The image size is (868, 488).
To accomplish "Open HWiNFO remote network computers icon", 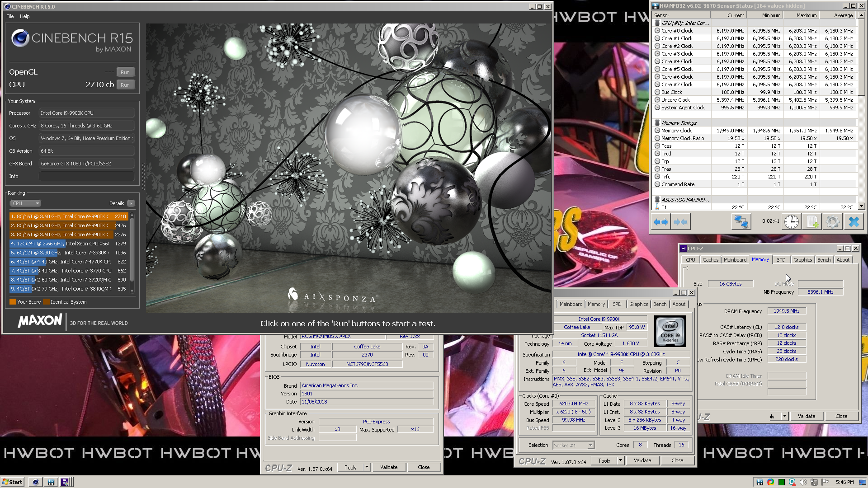I will (x=741, y=222).
